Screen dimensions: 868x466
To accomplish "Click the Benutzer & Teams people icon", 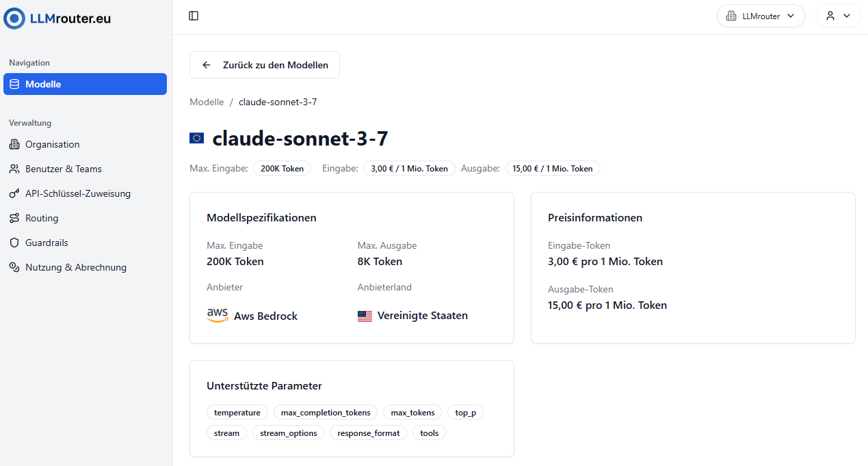I will tap(14, 169).
